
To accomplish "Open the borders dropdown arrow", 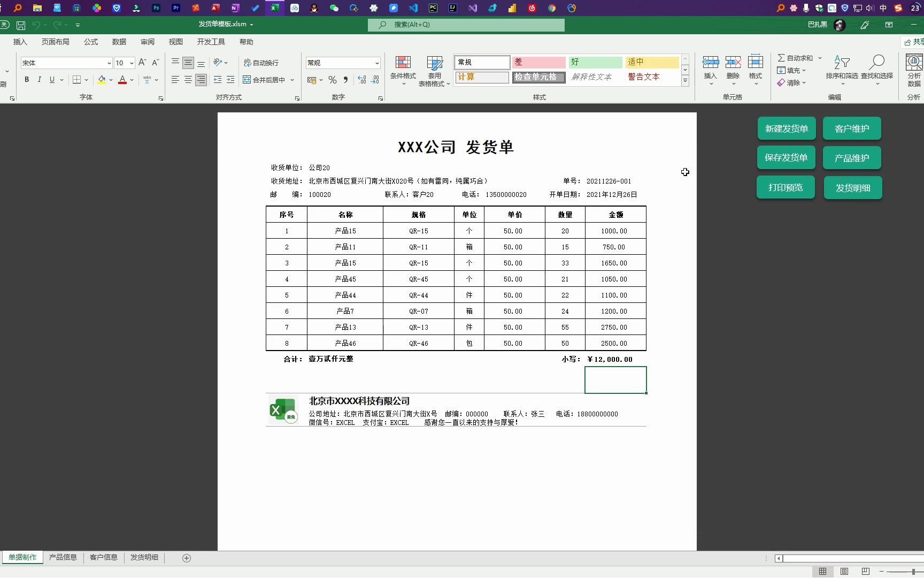I will pos(86,80).
